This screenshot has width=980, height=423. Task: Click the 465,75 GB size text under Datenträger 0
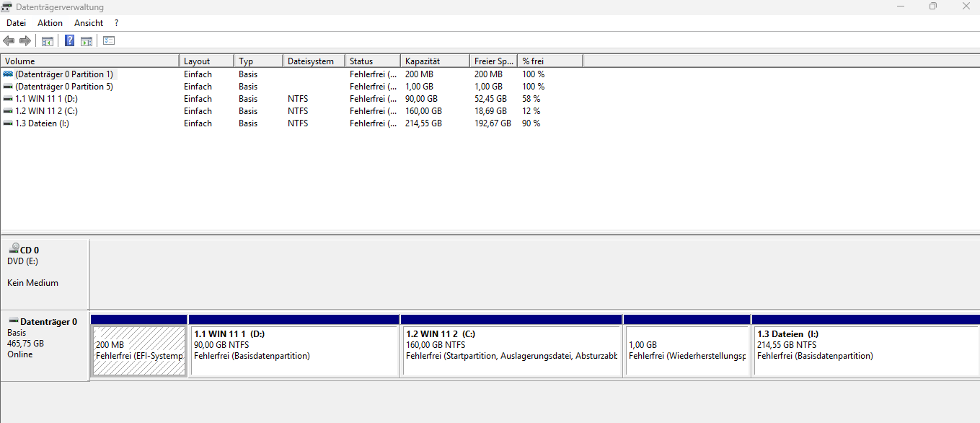click(x=25, y=344)
